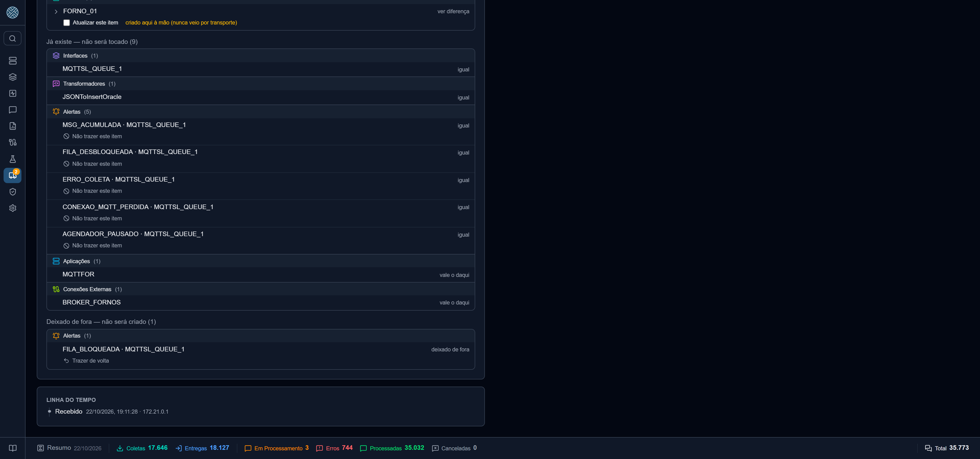Open the settings gear icon in sidebar
This screenshot has height=459, width=980.
point(13,208)
